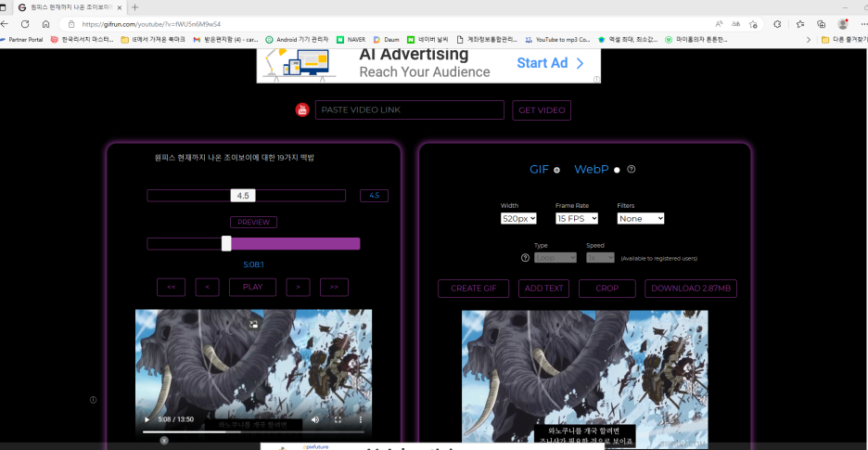Open the Speed 1x dropdown
Screen dimensions: 868x450
click(x=601, y=258)
